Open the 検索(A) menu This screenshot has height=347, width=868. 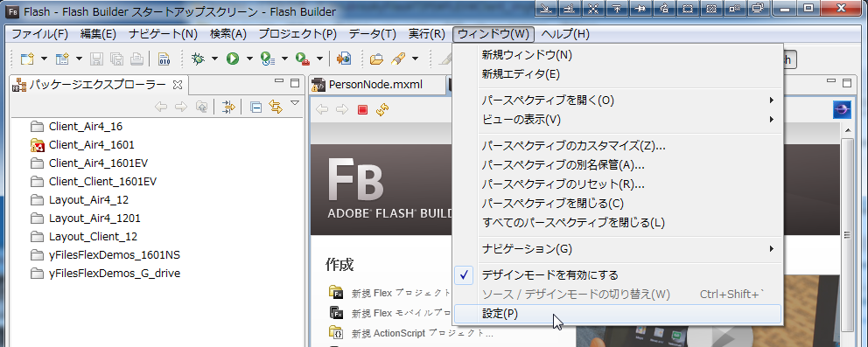pos(228,34)
